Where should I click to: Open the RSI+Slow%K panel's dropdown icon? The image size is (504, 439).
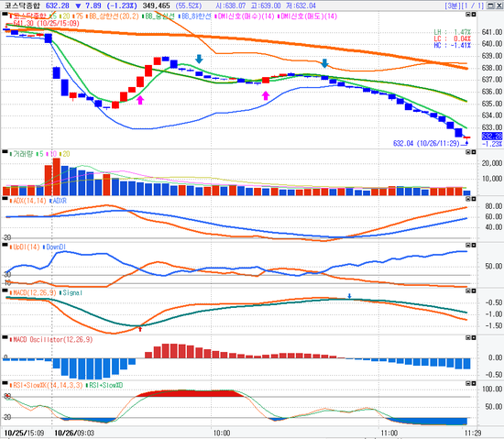coord(468,383)
